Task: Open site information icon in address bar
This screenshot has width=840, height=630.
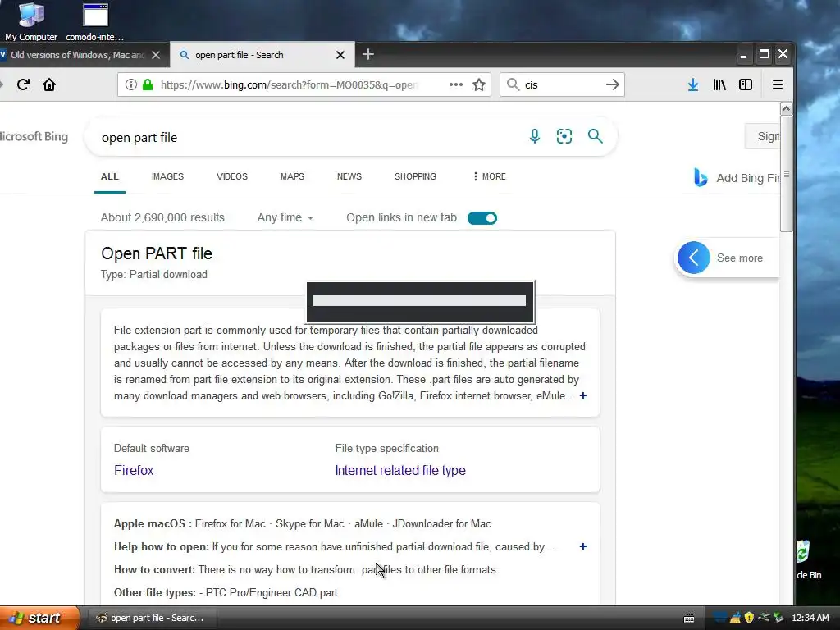Action: click(x=130, y=84)
